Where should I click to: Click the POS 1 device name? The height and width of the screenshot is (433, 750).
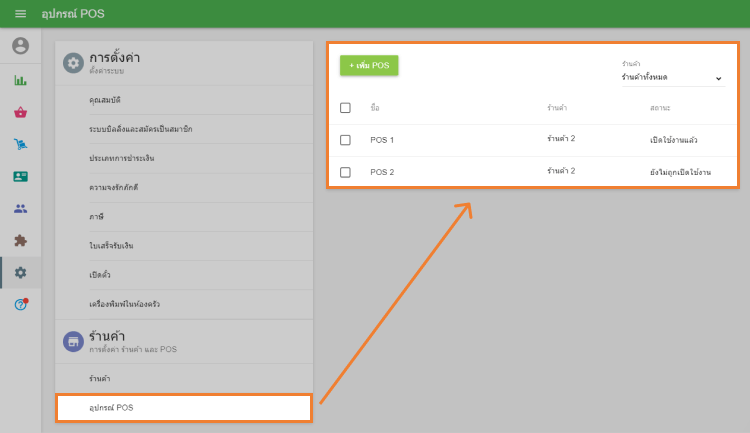coord(382,140)
